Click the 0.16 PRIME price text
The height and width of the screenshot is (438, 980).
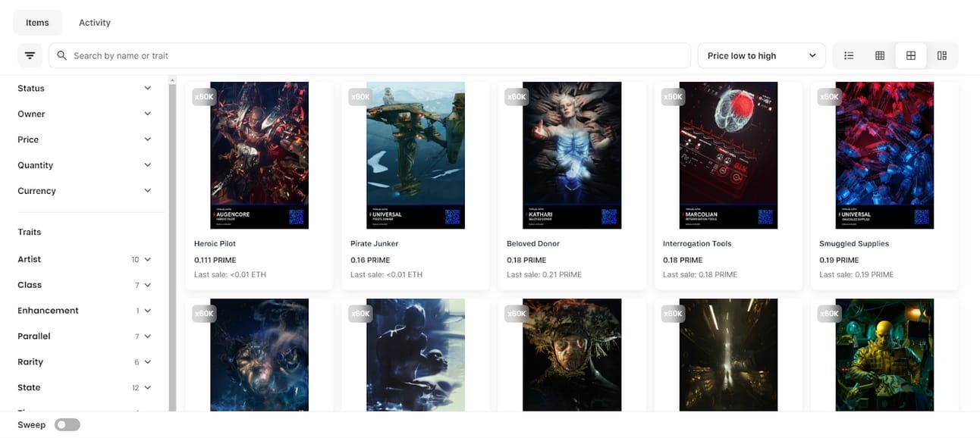[x=369, y=260]
